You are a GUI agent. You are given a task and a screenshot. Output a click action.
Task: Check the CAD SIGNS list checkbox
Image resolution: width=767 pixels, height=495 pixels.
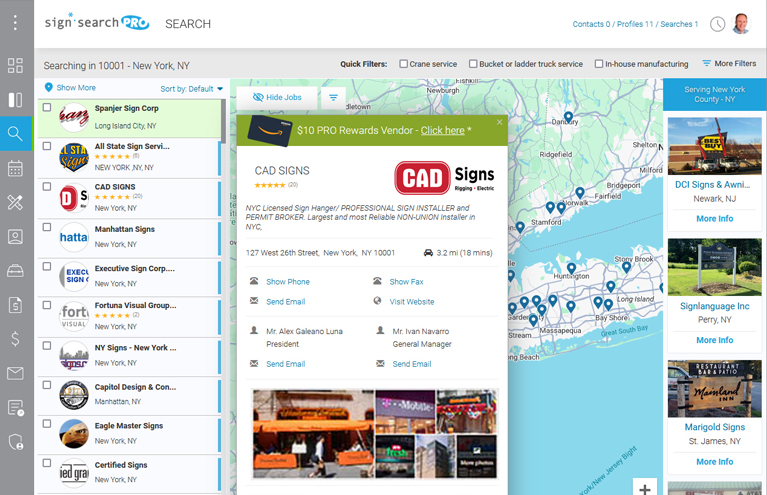pos(47,186)
